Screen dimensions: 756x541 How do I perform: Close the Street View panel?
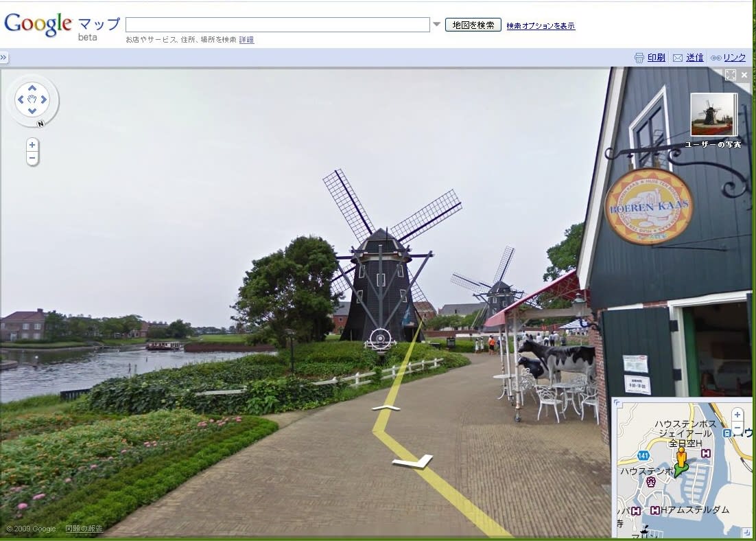tap(744, 75)
